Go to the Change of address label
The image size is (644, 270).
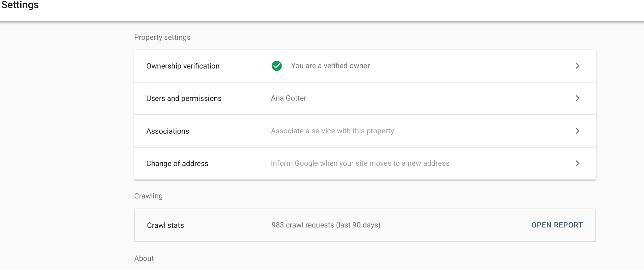[x=177, y=164]
